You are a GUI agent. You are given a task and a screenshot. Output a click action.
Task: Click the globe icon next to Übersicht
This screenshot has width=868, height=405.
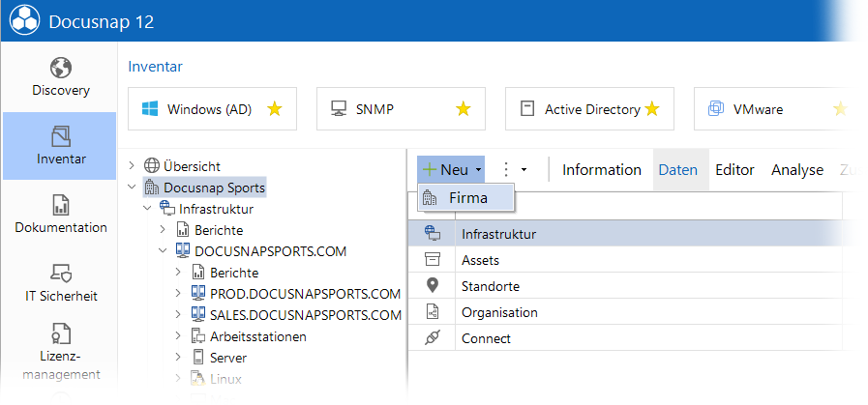point(152,166)
